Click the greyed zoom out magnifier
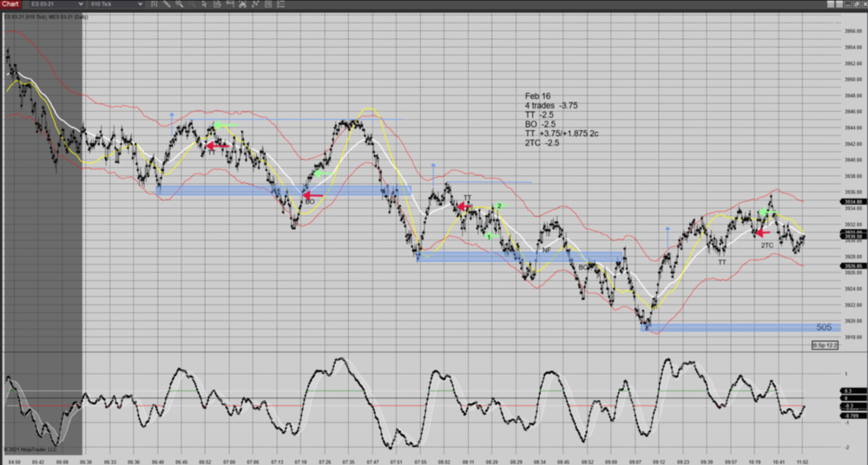The height and width of the screenshot is (465, 868). [x=192, y=4]
